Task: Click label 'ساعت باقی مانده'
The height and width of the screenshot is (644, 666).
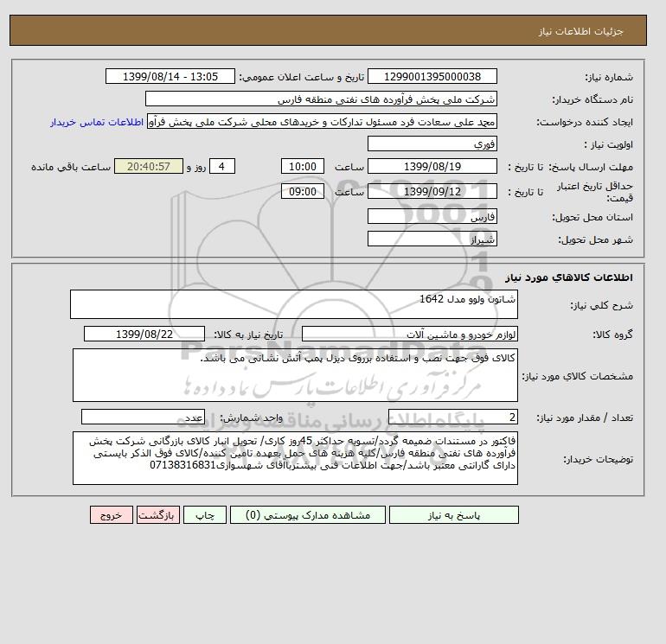Action: tap(71, 167)
